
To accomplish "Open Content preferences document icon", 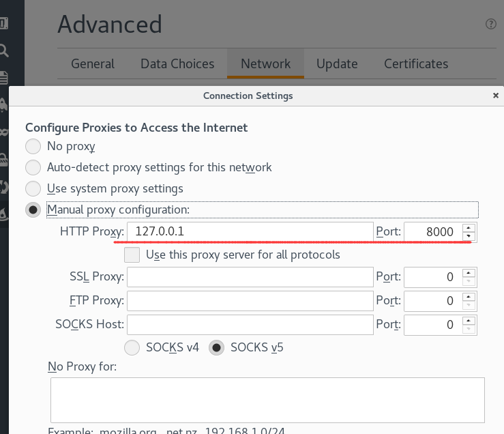I will [3, 76].
